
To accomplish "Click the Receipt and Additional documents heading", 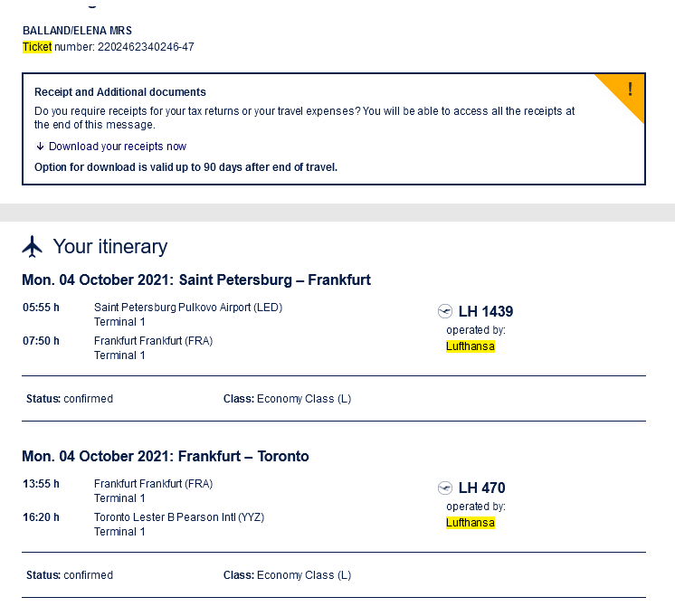I will [120, 92].
